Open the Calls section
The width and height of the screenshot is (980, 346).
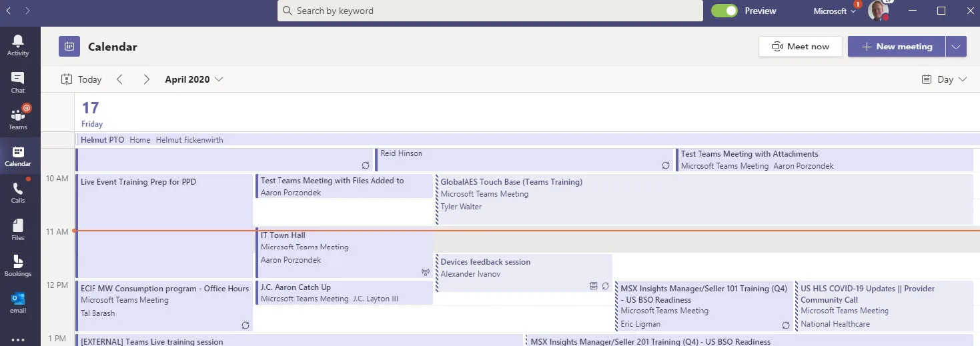click(x=18, y=193)
